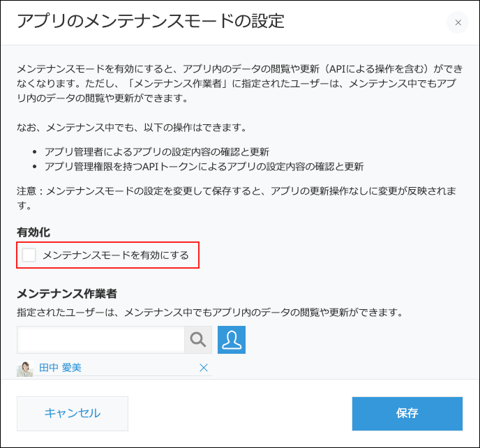Close the maintenance mode settings dialog
The image size is (480, 448).
coord(458,22)
